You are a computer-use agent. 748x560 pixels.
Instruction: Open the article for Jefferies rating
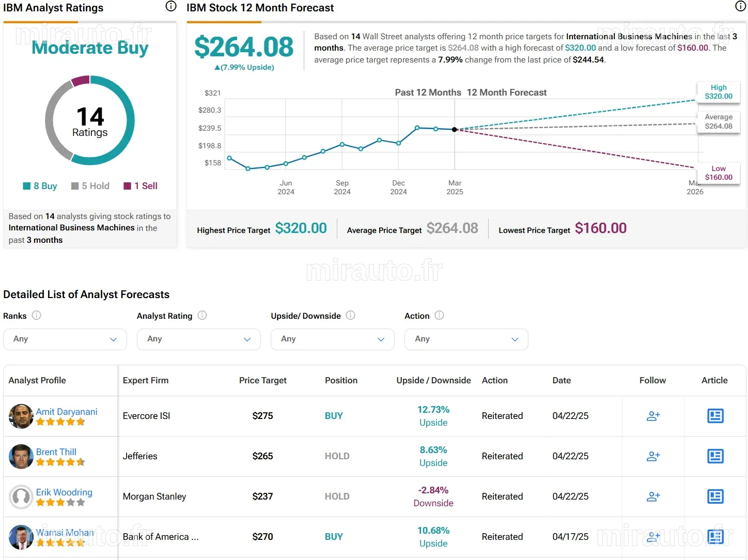point(715,456)
